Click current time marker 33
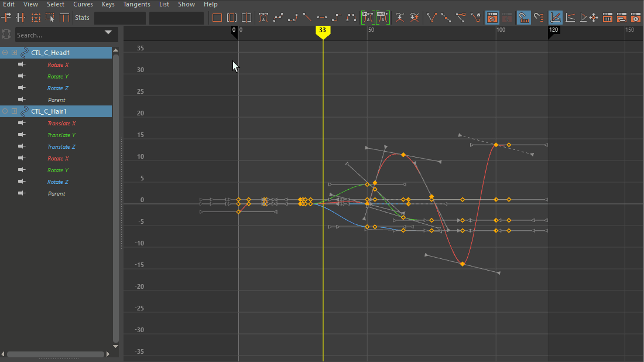 (x=323, y=31)
